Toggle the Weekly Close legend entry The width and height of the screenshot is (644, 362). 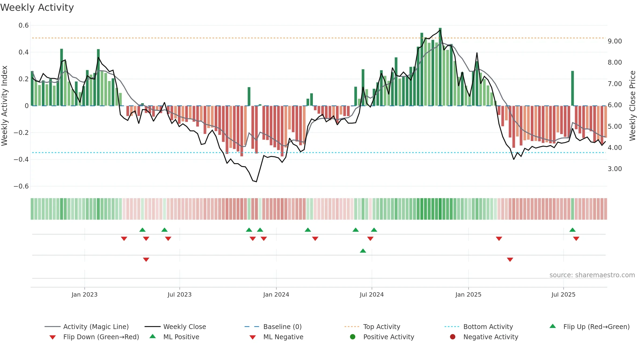click(175, 327)
